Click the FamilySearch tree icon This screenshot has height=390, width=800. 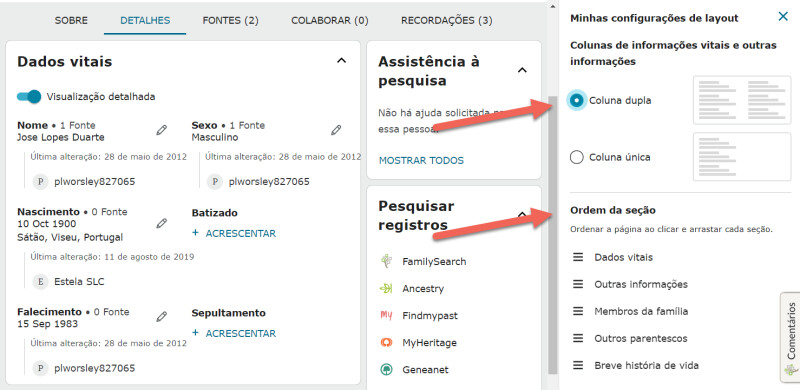coord(386,261)
